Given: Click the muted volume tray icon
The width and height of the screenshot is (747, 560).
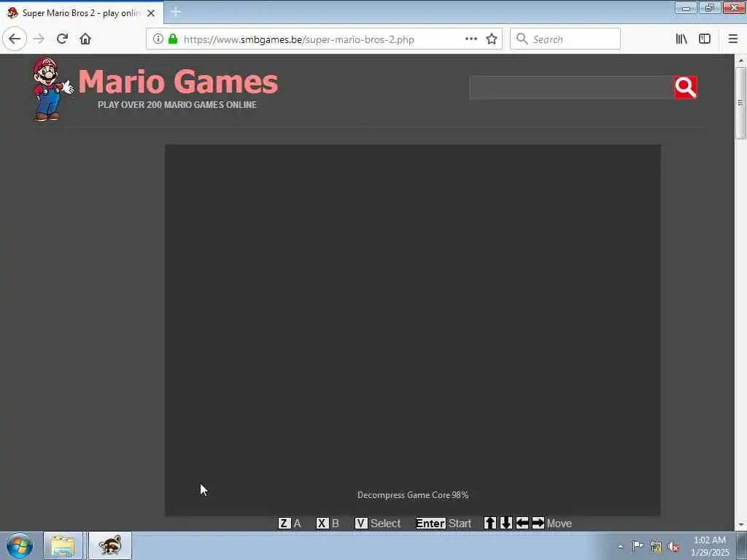Looking at the screenshot, I should point(673,547).
